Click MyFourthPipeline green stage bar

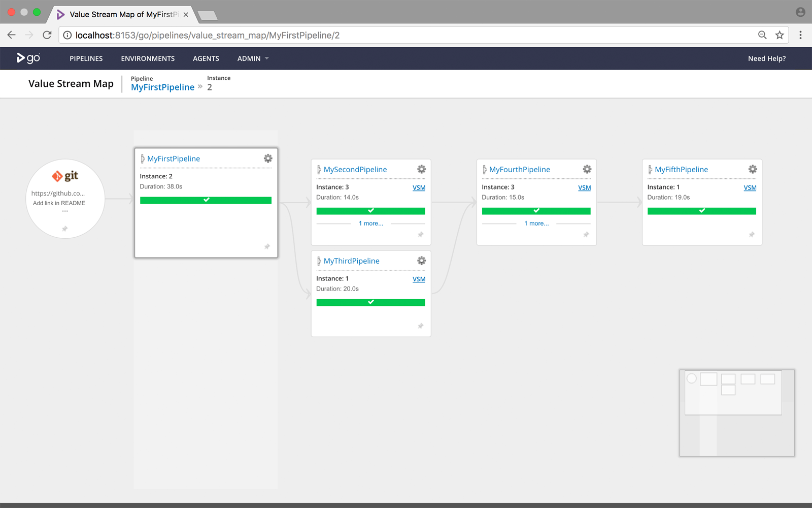[x=536, y=211]
